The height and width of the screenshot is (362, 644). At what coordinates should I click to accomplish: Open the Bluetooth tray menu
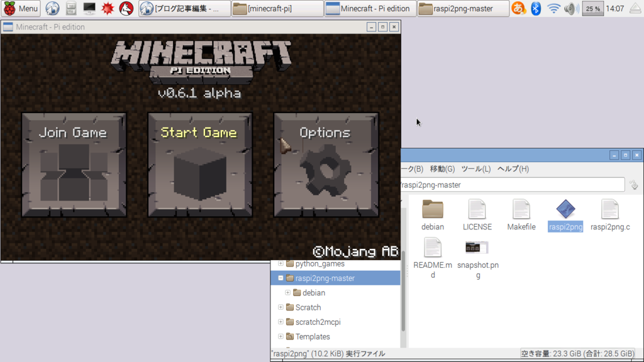point(536,8)
